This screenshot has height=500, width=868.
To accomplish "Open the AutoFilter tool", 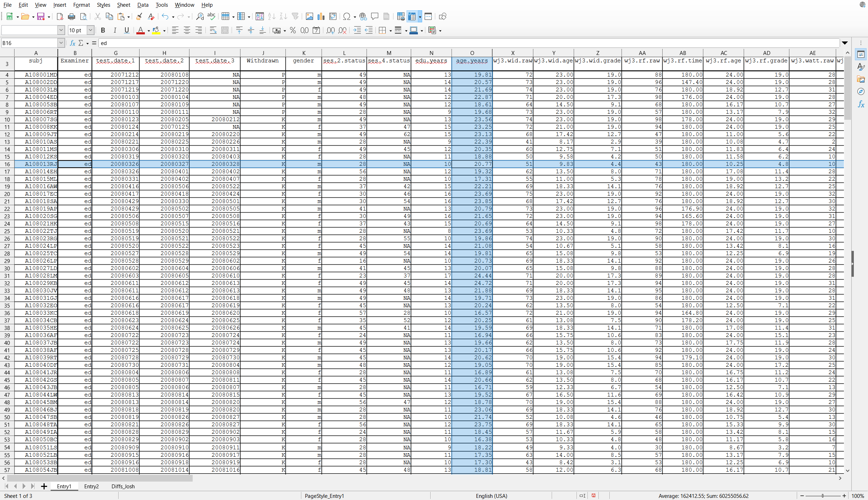I will (295, 16).
